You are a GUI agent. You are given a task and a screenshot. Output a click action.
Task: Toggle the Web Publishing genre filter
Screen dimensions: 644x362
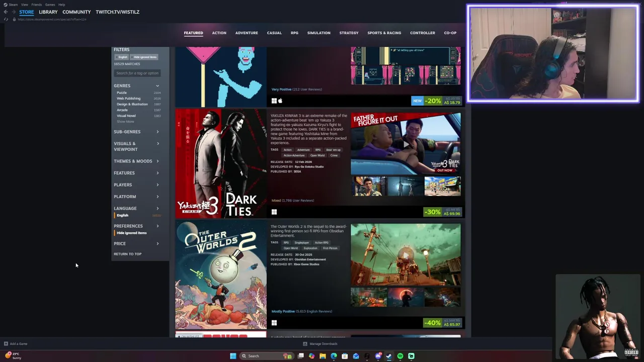(x=128, y=99)
